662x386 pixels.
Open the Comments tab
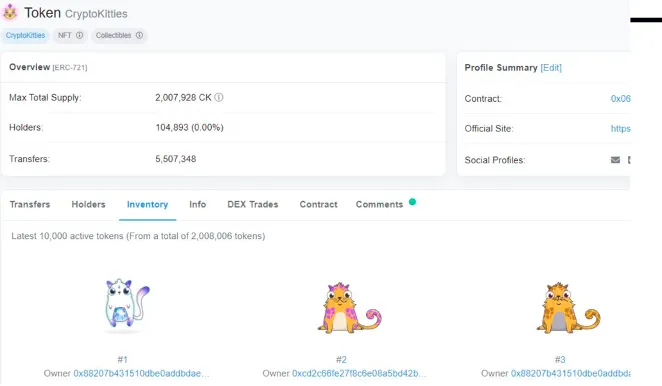pos(379,204)
